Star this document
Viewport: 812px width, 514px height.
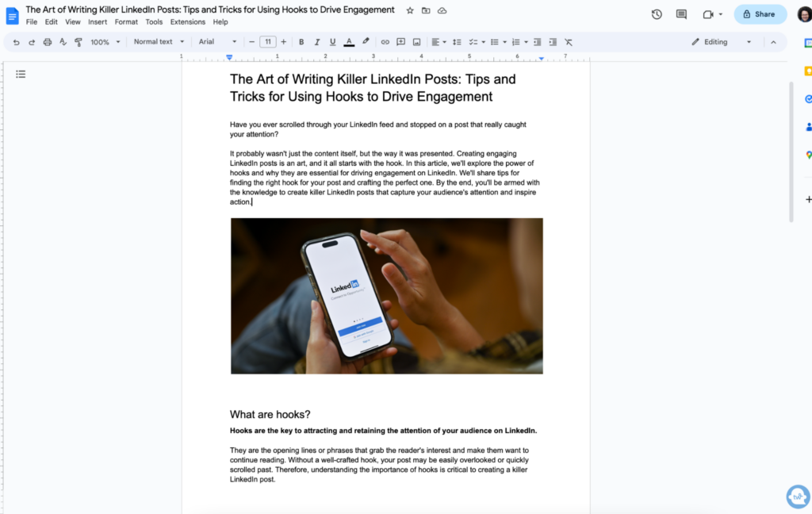pyautogui.click(x=410, y=10)
